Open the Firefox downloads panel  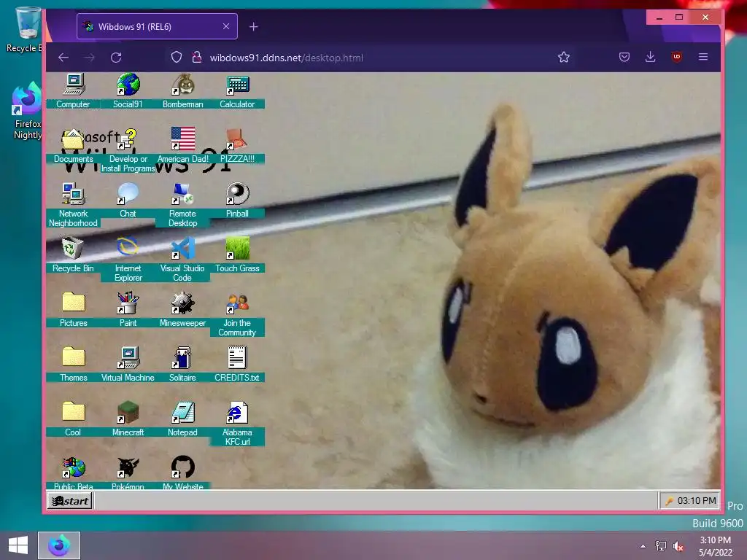tap(650, 57)
